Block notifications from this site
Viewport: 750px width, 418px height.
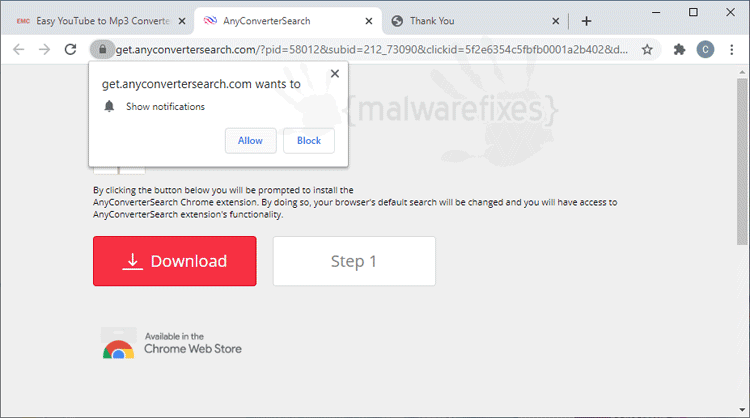click(x=309, y=141)
